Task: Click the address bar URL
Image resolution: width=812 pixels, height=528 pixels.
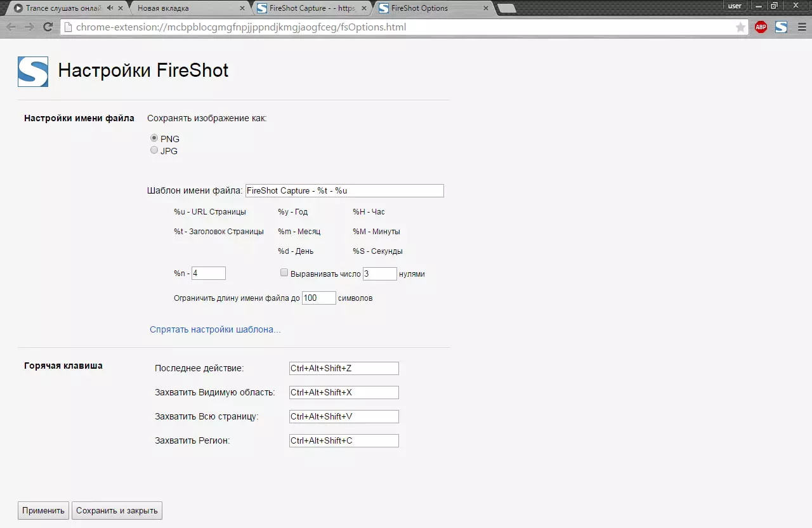Action: click(241, 27)
